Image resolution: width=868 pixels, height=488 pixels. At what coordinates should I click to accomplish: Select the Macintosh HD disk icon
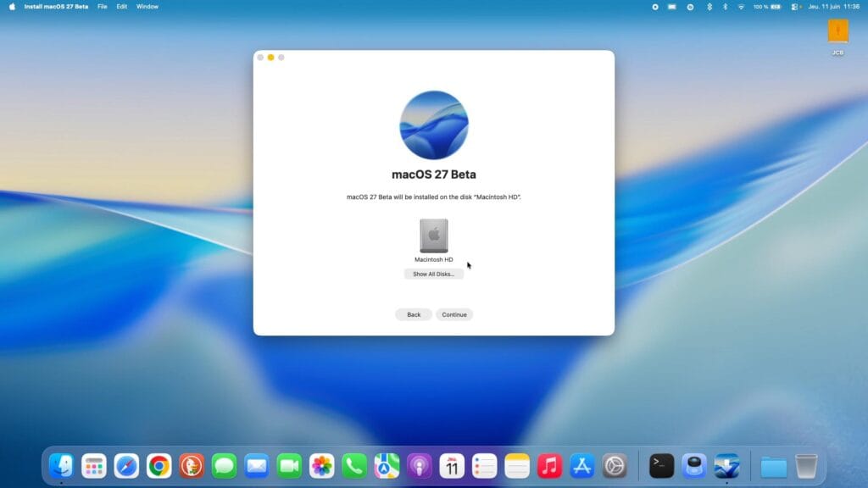[x=433, y=236]
